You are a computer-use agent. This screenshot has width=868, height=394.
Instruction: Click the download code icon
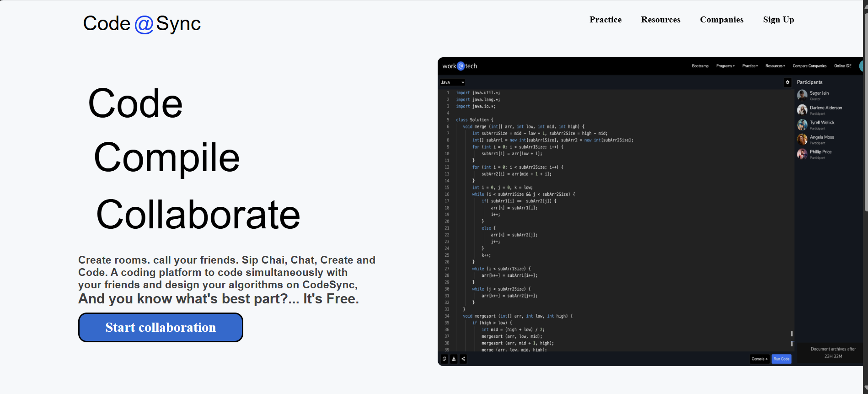(454, 359)
